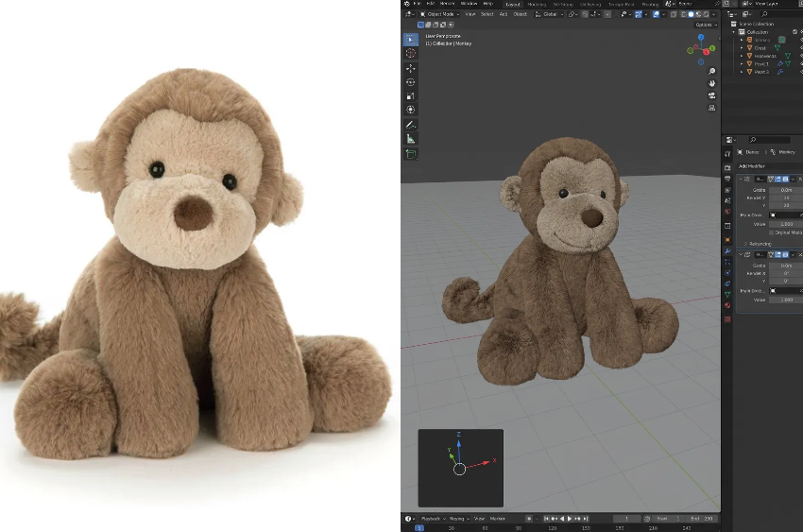Open the View Layer properties tab
The width and height of the screenshot is (803, 532).
click(x=727, y=190)
